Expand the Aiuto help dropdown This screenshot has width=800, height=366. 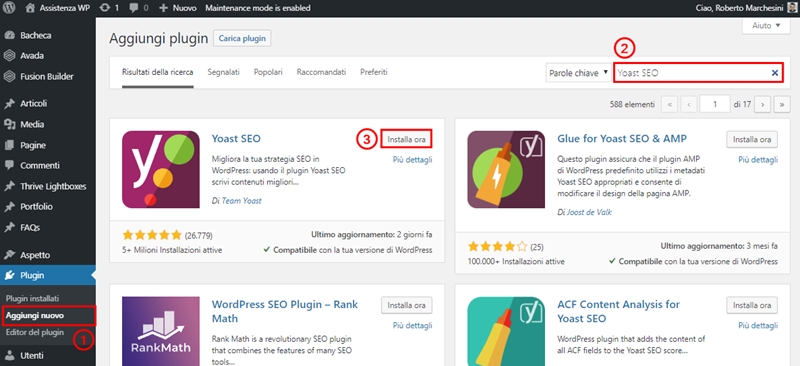tap(766, 26)
